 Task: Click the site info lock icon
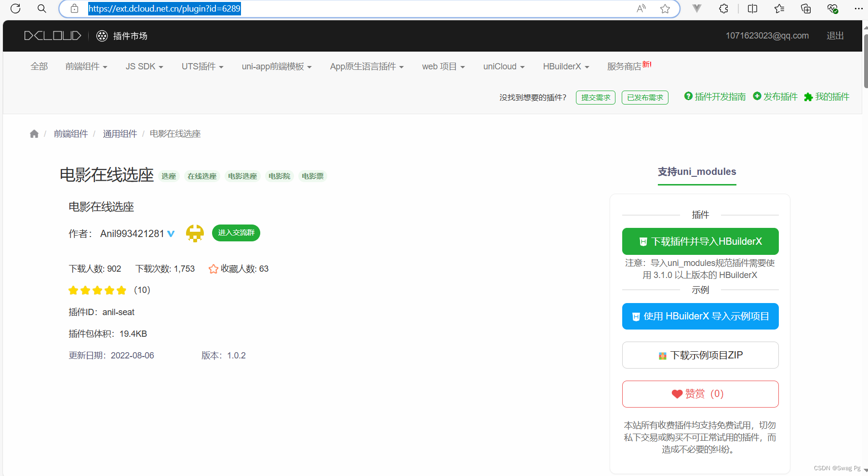click(74, 9)
